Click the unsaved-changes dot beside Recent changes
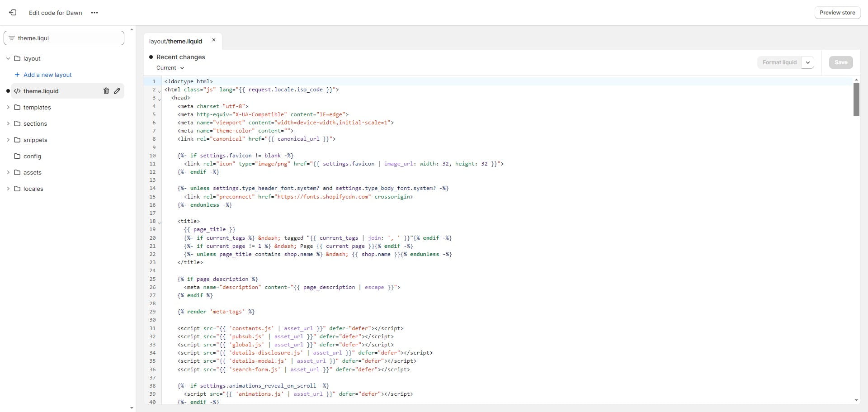 pos(151,57)
